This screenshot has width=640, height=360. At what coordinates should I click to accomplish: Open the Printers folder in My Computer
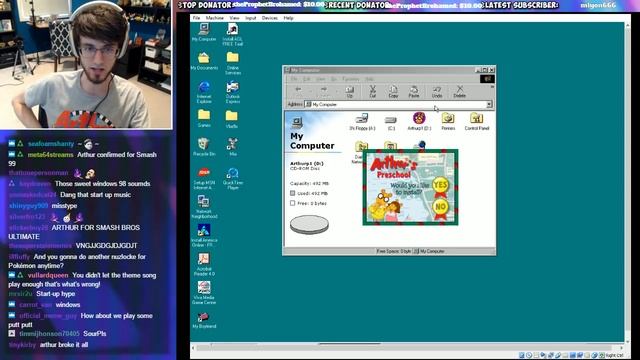(x=448, y=122)
